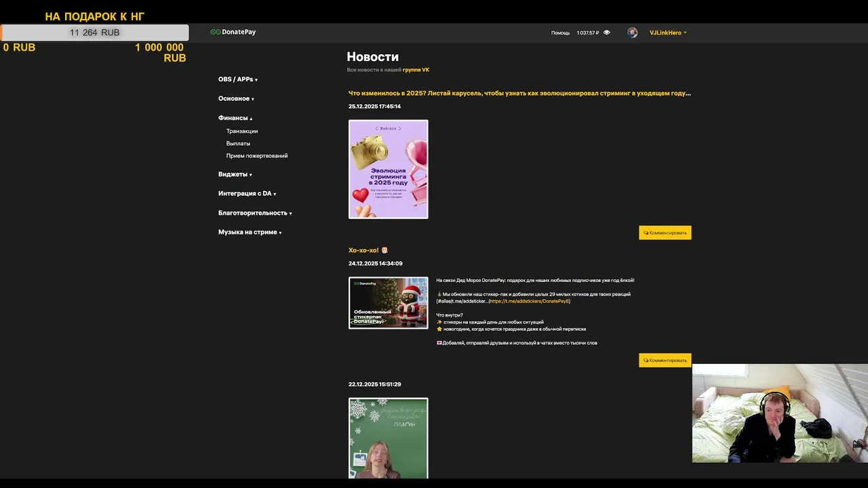The height and width of the screenshot is (488, 868).
Task: Open the 22.12.2025 news video thumbnail
Action: (x=388, y=438)
